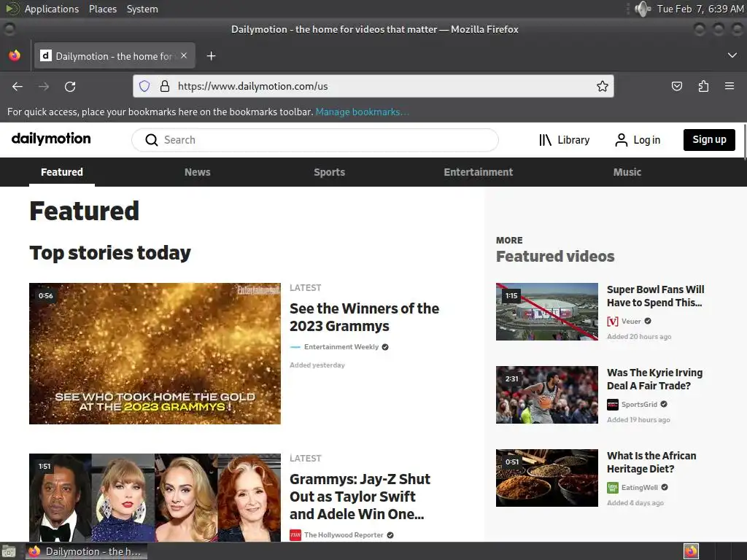Open the tracking protection shield icon

tap(144, 86)
